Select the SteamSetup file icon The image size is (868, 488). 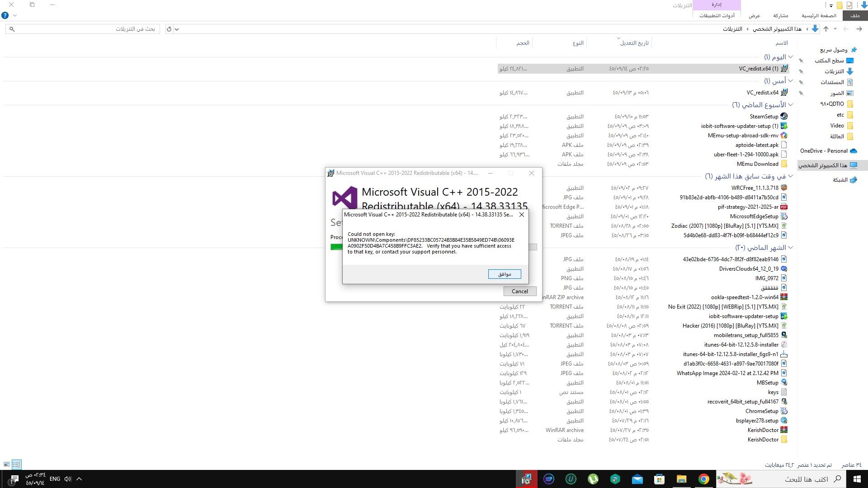[x=784, y=117]
